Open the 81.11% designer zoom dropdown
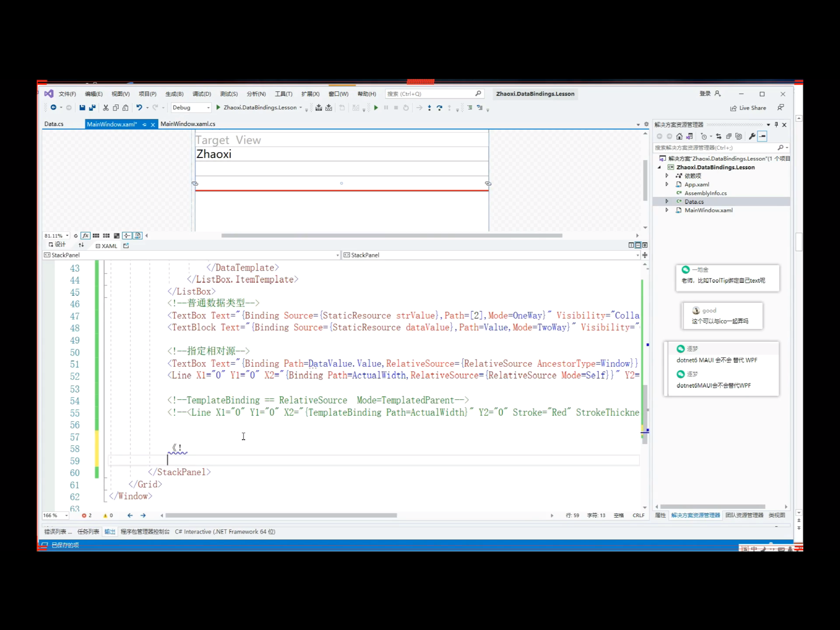This screenshot has height=630, width=840. coord(67,236)
